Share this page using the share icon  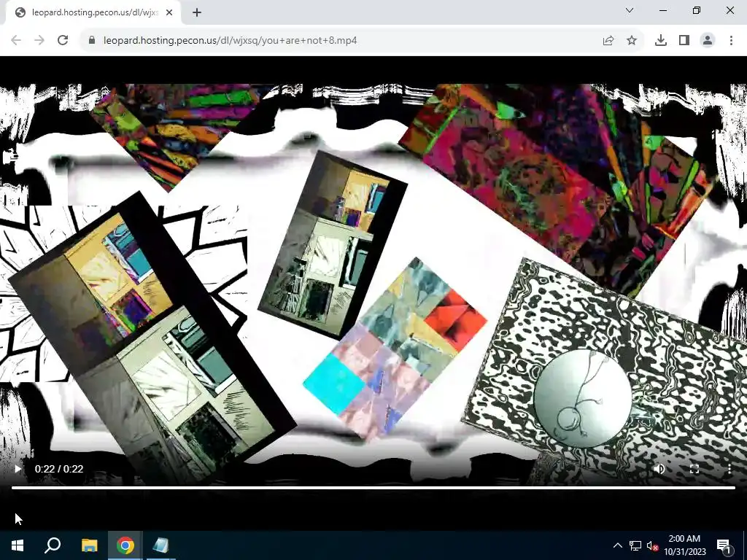coord(608,41)
